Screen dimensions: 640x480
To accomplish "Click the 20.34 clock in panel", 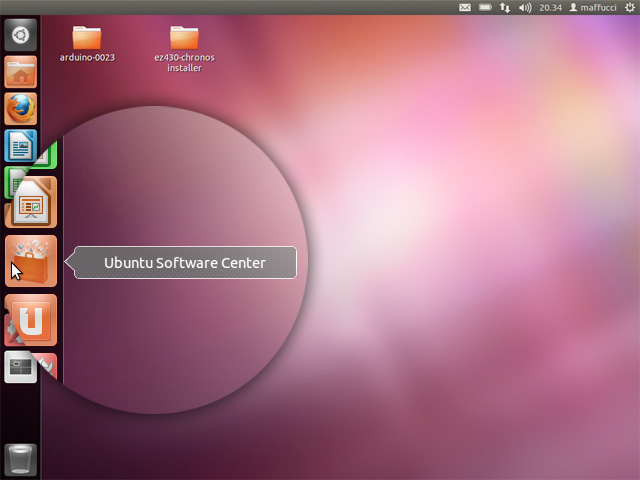I will 550,7.
